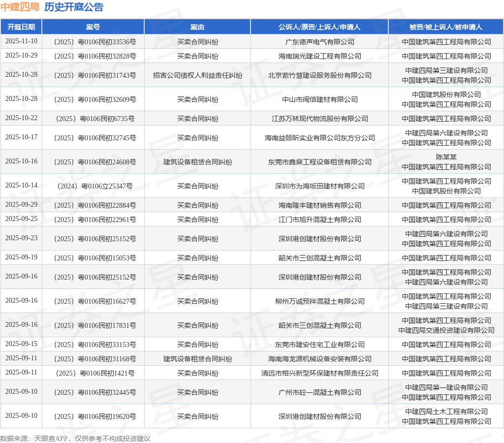The height and width of the screenshot is (443, 504).
Task: Click the 损害公司债权人利益责任纠纷 case cause
Action: [198, 75]
